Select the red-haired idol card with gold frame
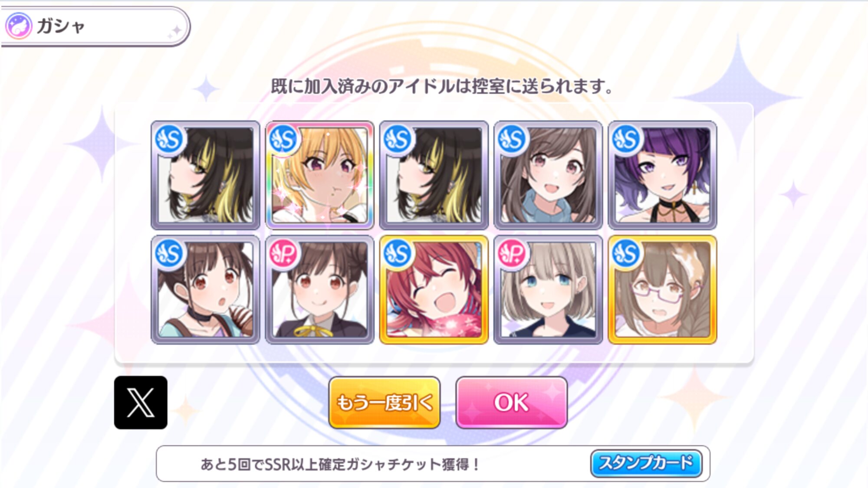 pos(434,290)
